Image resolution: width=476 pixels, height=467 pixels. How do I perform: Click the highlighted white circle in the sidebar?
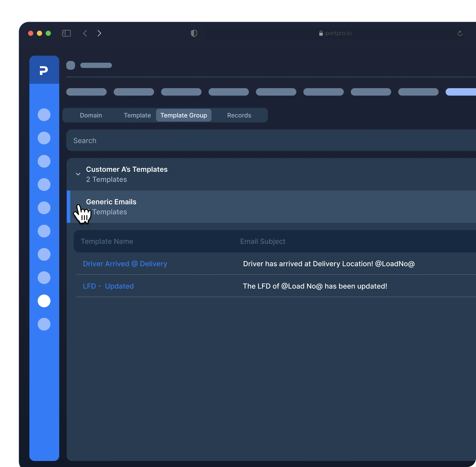point(44,301)
